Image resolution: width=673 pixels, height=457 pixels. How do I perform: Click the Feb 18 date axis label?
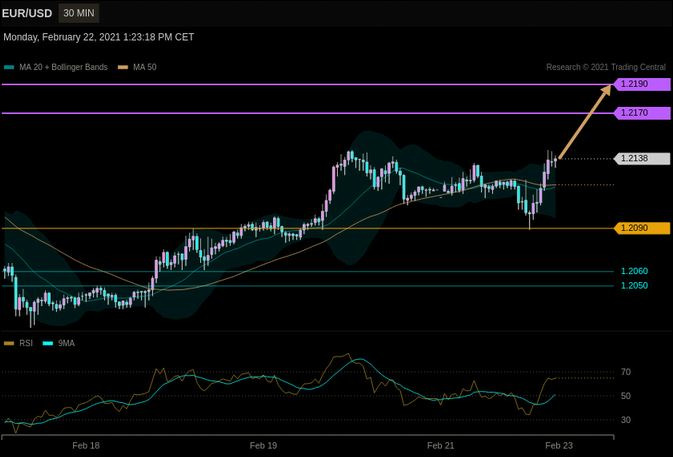86,446
